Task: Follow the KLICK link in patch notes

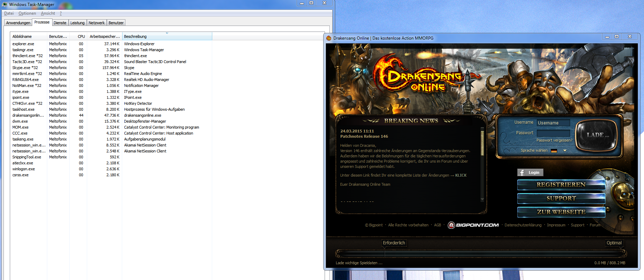Action: point(461,175)
